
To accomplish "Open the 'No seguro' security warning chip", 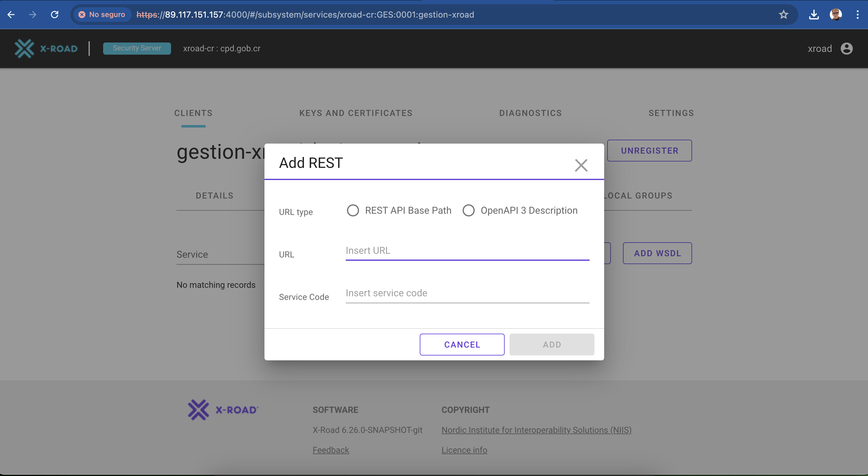I will pyautogui.click(x=102, y=15).
